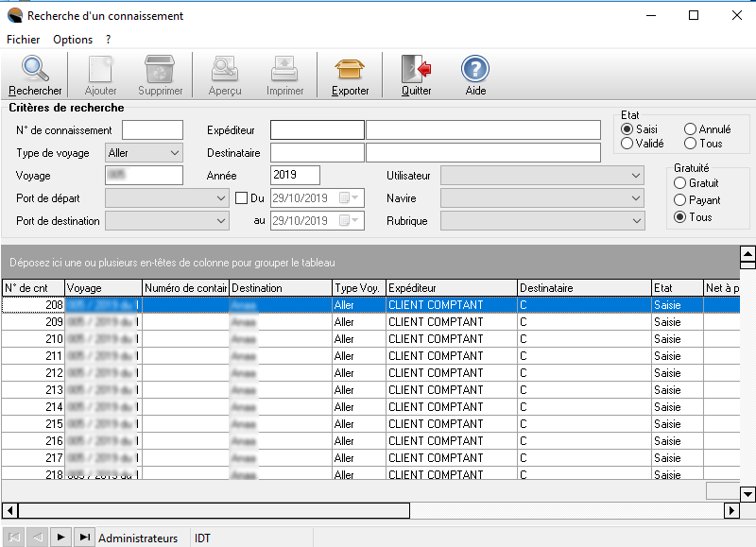Click the Imprimer printer toolbar icon
Viewport: 756px width, 547px height.
(284, 70)
